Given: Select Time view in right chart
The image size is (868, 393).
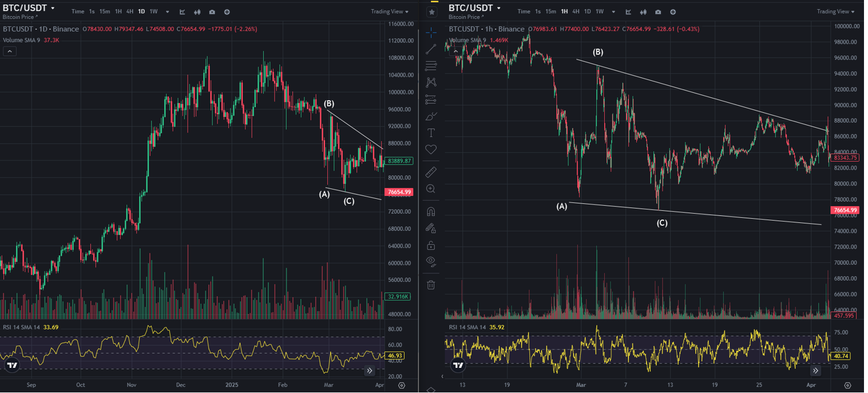Looking at the screenshot, I should tap(524, 11).
